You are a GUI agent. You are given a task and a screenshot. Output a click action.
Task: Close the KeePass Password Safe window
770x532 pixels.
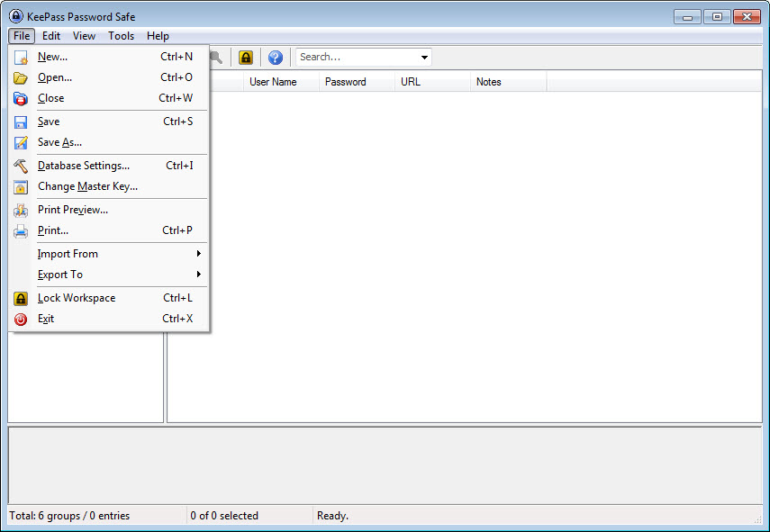coord(747,17)
